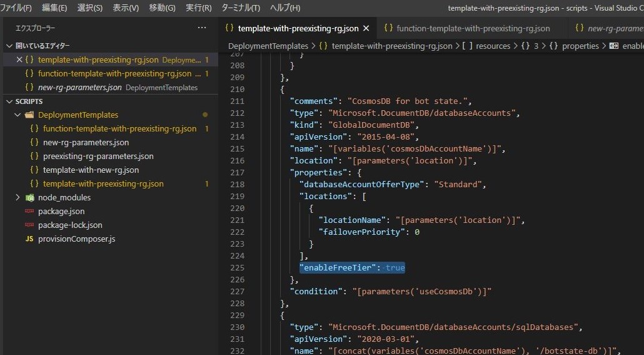This screenshot has width=644, height=355.
Task: Open the ファイル(F) menu
Action: 16,8
